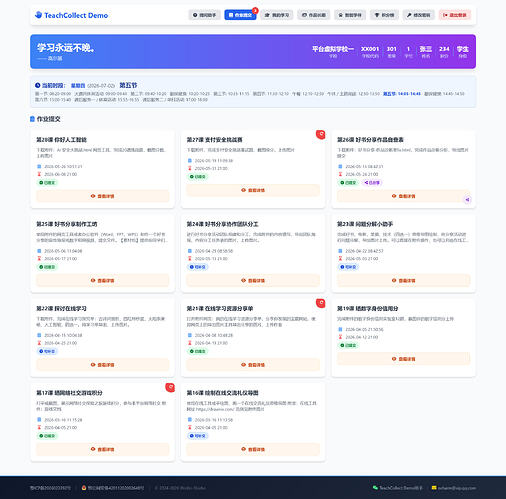Click green submitted status badge on 第27课
Image resolution: width=506 pixels, height=499 pixels.
coord(198,177)
